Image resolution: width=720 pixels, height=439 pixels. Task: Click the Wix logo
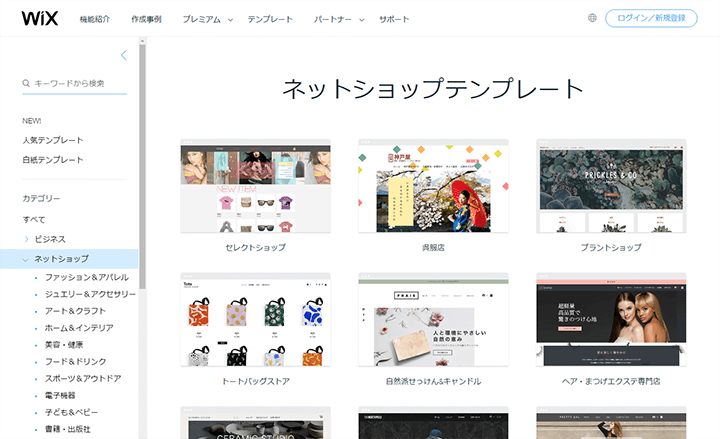tap(38, 18)
